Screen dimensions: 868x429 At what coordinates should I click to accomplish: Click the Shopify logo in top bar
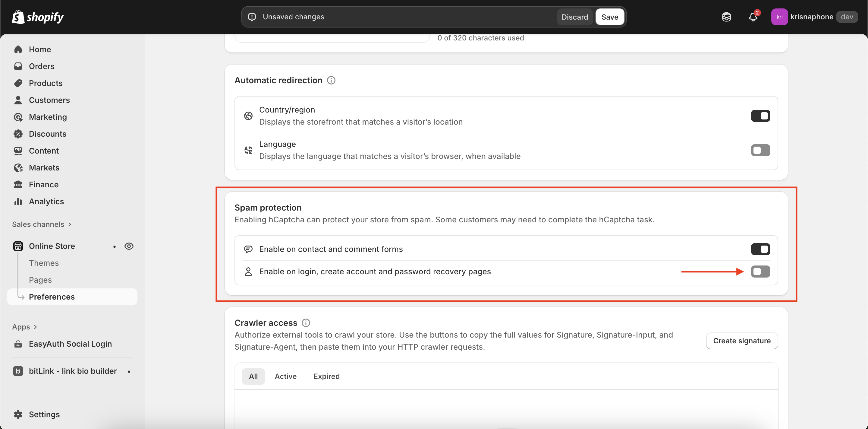tap(38, 17)
